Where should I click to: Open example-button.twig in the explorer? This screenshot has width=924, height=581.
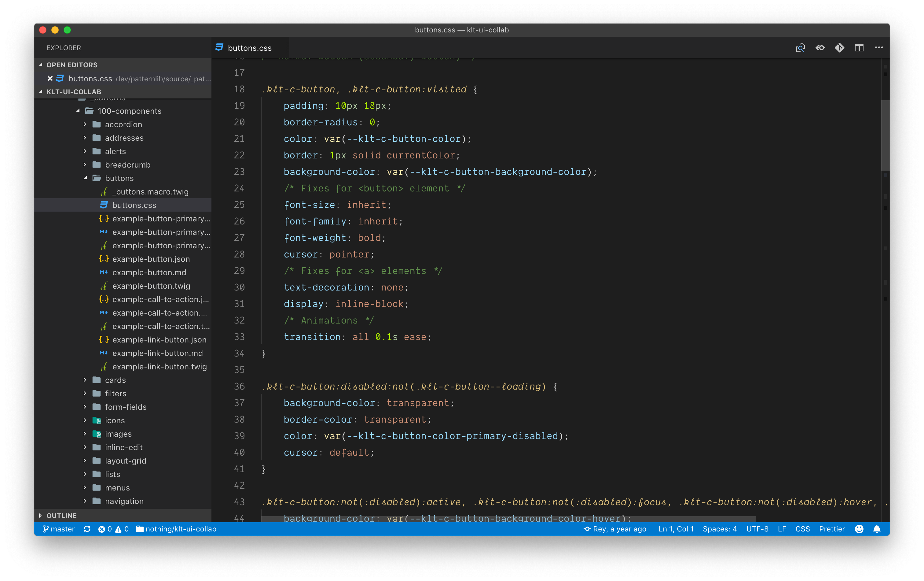click(151, 286)
